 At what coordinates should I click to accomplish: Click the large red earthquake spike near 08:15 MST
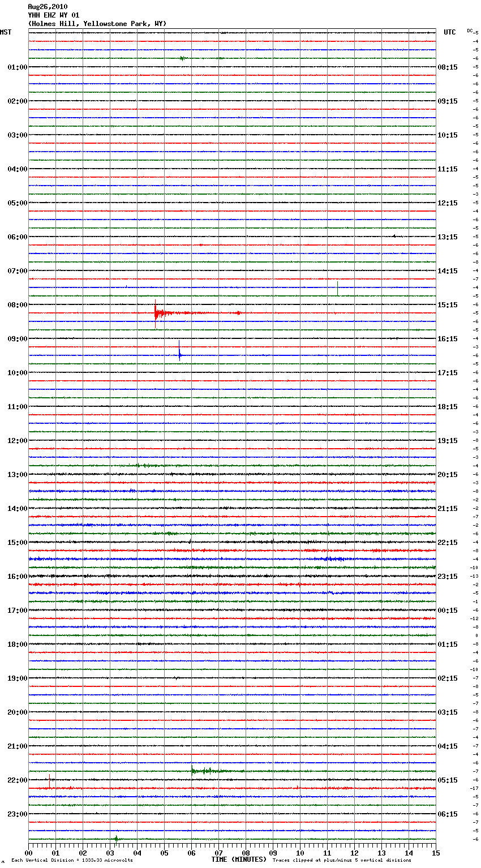click(x=156, y=313)
